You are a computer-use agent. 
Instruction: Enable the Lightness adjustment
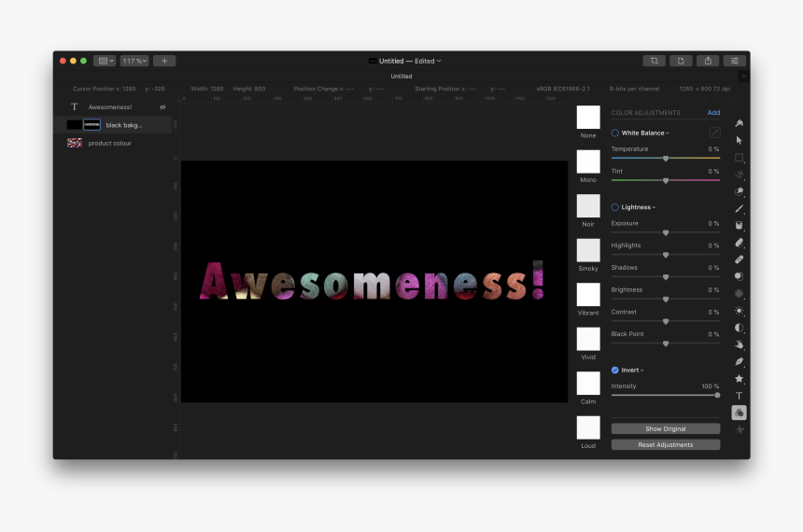tap(615, 207)
